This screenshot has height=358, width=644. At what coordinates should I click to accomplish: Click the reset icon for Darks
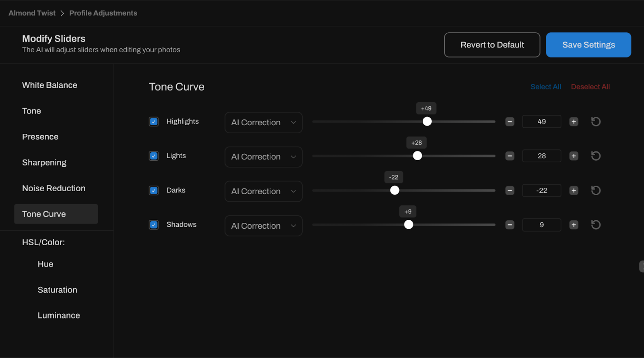coord(596,190)
